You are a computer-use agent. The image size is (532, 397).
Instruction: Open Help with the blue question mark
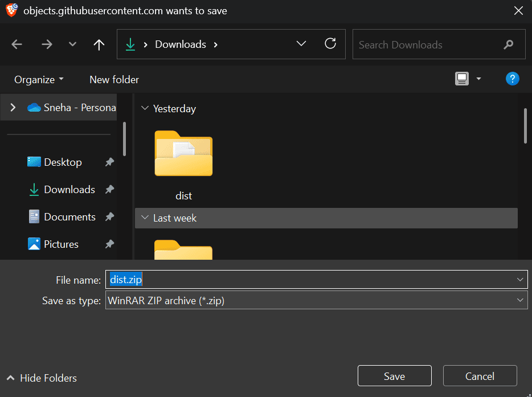click(x=512, y=79)
